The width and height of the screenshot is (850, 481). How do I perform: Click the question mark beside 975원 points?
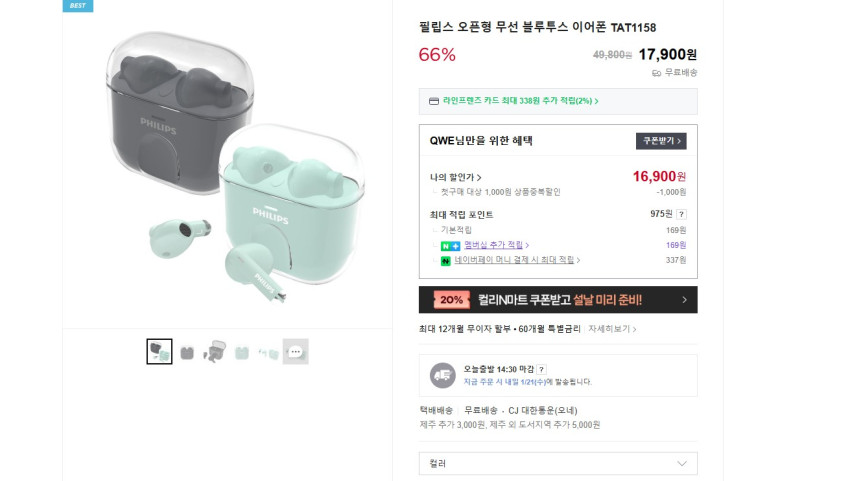(682, 214)
